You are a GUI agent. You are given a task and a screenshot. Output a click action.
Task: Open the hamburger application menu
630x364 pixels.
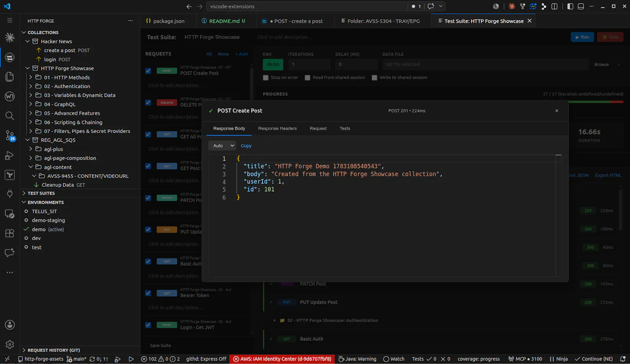tap(10, 20)
